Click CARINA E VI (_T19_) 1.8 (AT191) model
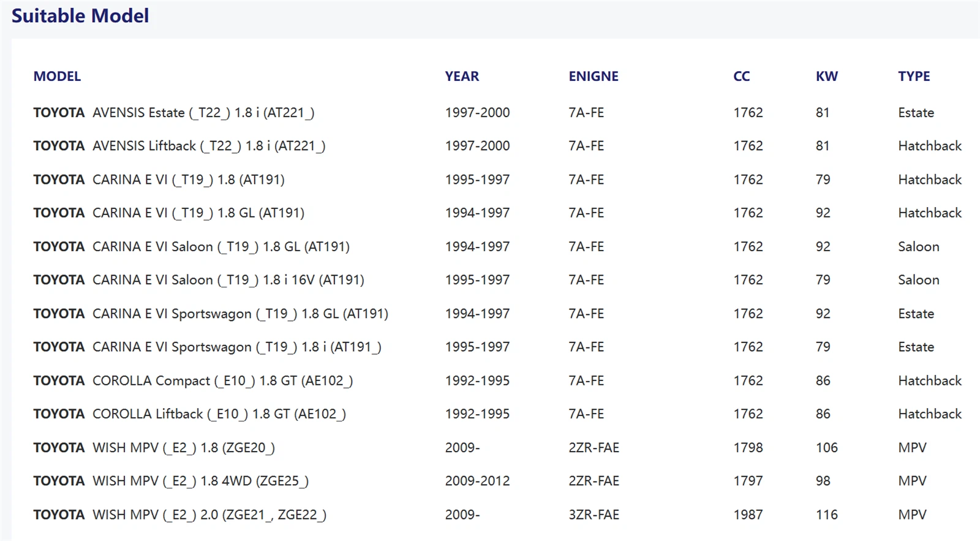The width and height of the screenshot is (980, 541). [x=159, y=180]
